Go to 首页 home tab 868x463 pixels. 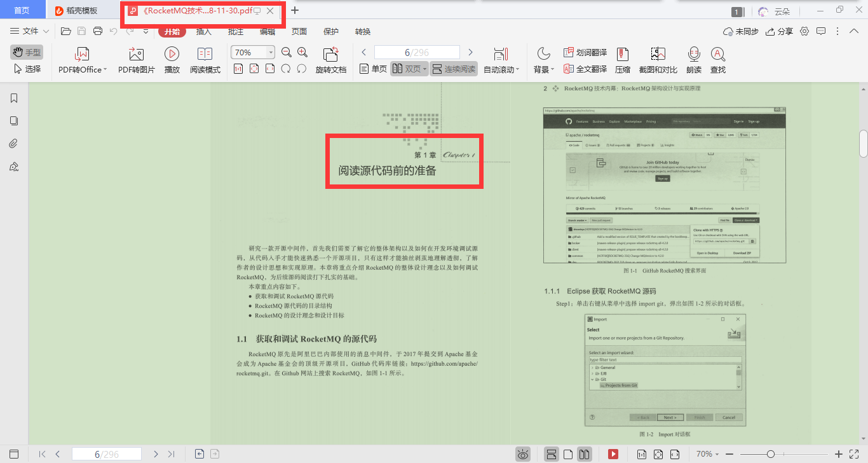click(22, 11)
